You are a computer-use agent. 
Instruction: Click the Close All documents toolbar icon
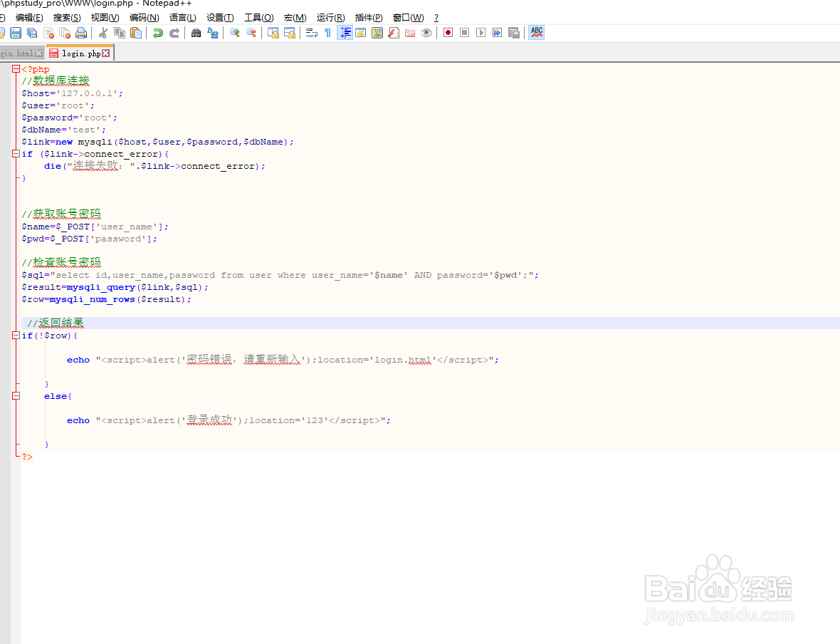65,33
